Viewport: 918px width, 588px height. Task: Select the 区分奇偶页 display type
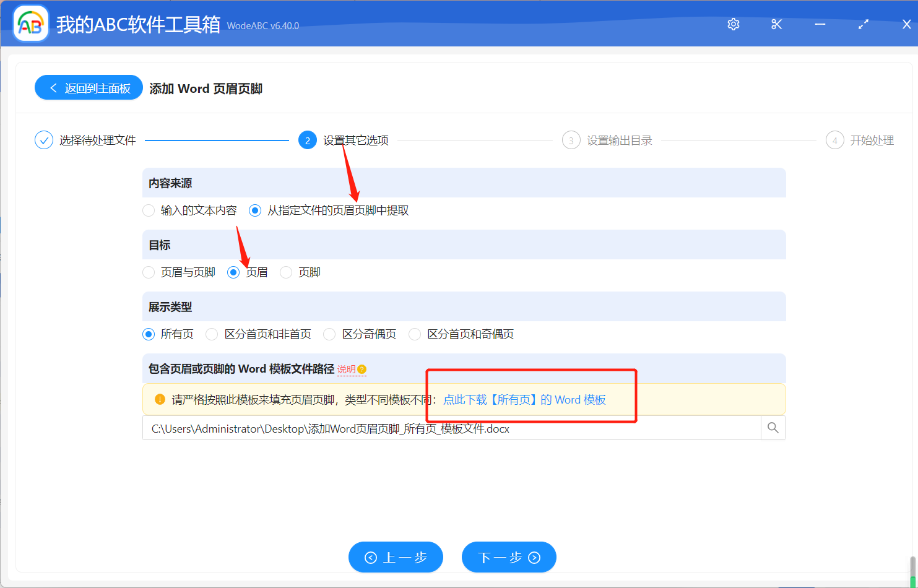[329, 334]
